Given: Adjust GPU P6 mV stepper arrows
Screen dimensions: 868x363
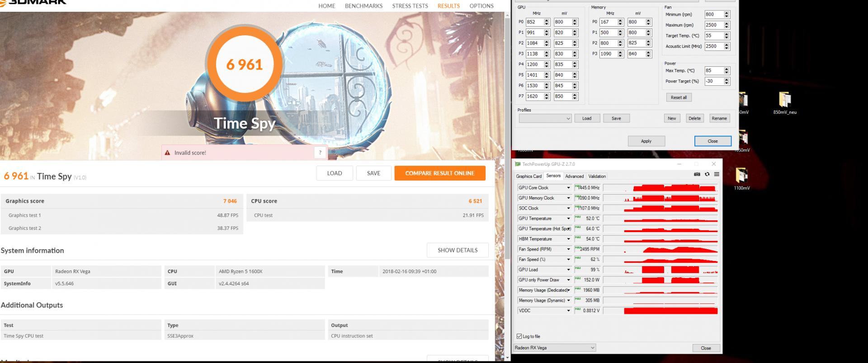Looking at the screenshot, I should [575, 86].
